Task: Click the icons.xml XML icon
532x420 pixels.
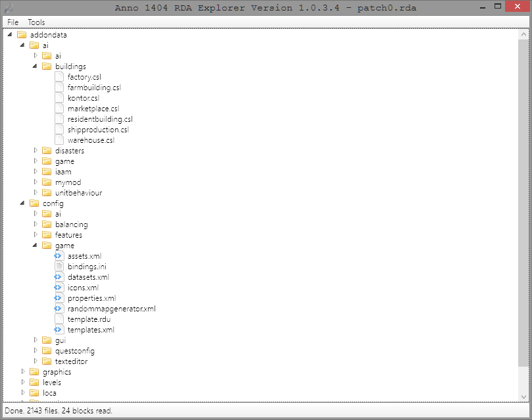Action: click(59, 287)
